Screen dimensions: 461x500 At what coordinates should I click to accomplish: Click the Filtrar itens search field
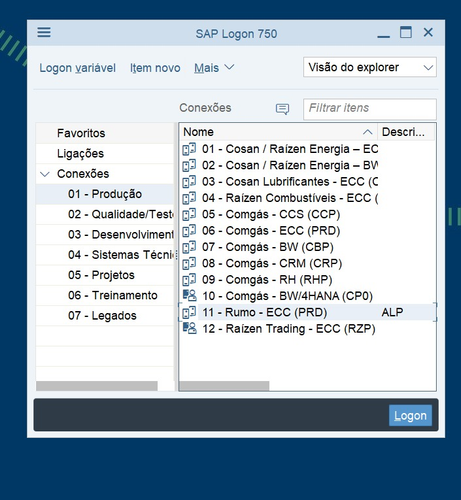(x=370, y=109)
